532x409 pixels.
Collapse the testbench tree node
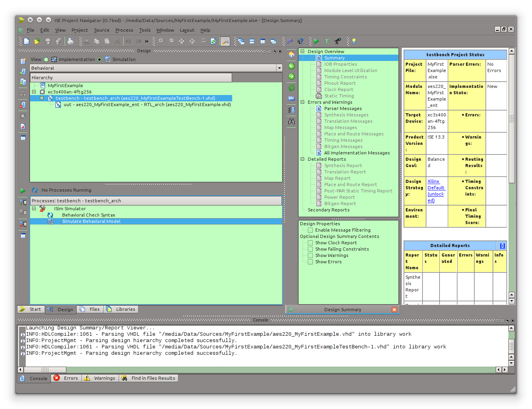coord(42,98)
